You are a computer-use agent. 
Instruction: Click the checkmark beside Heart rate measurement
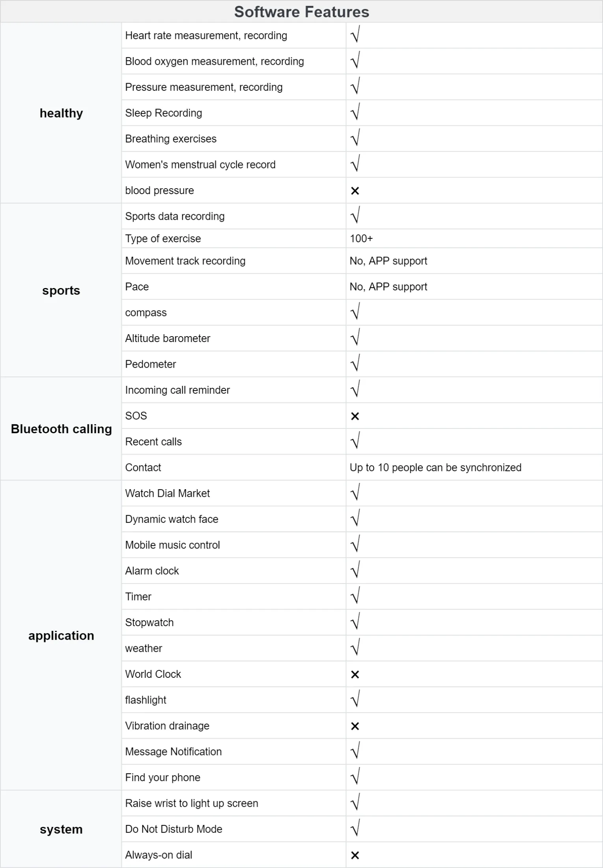click(355, 35)
